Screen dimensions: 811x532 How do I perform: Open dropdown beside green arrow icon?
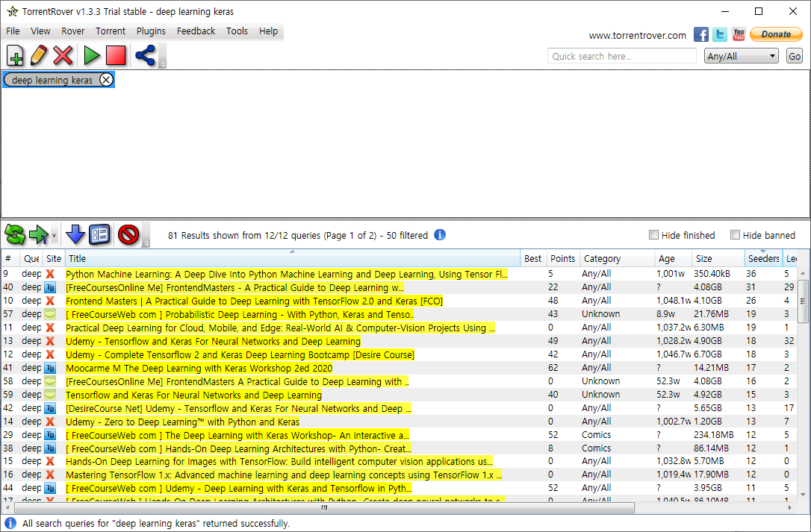click(x=54, y=235)
